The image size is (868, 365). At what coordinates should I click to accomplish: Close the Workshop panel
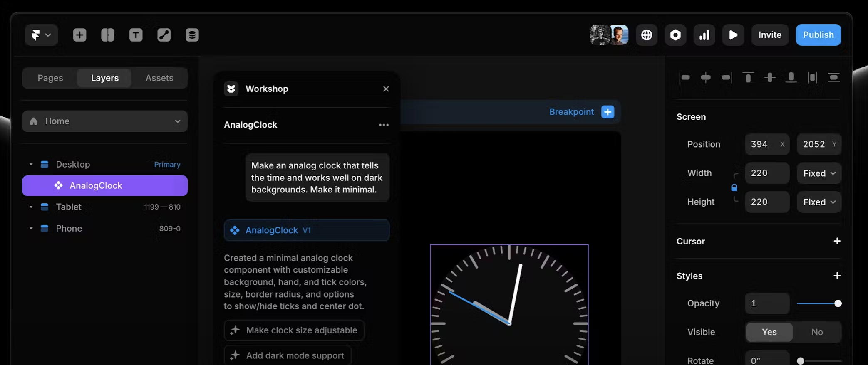click(x=386, y=89)
